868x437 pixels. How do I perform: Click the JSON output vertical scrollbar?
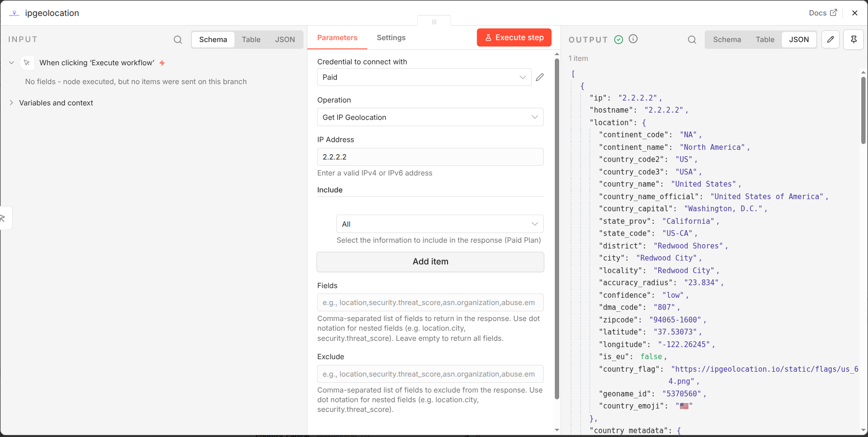tap(863, 111)
